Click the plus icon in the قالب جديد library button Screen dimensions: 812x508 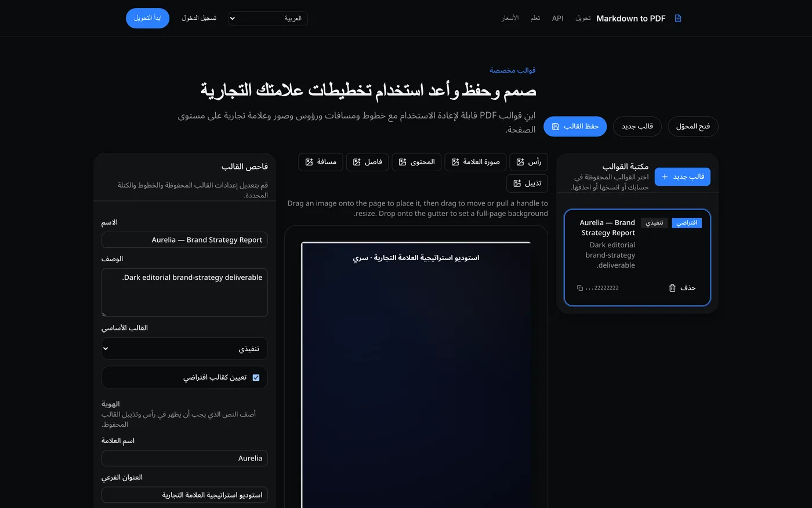pos(665,176)
